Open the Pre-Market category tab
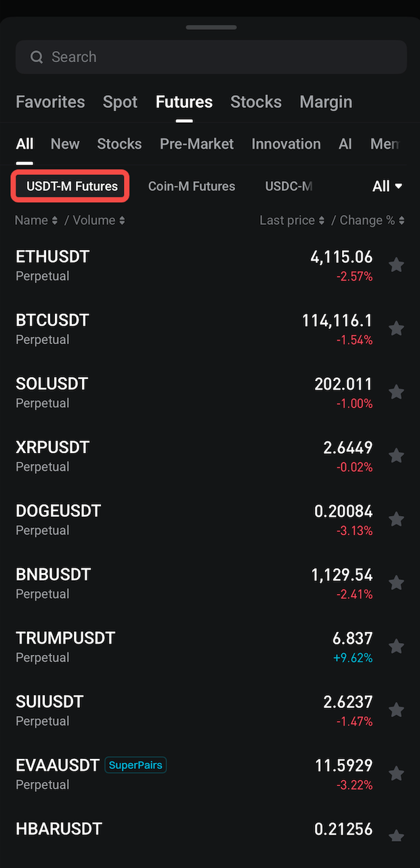The width and height of the screenshot is (420, 868). [196, 144]
